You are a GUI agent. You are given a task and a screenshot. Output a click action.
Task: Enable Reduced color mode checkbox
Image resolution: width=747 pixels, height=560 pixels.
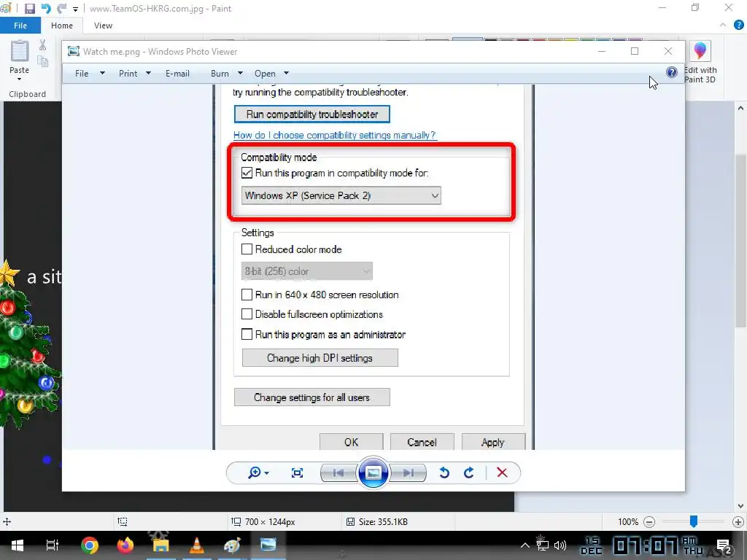(x=247, y=249)
